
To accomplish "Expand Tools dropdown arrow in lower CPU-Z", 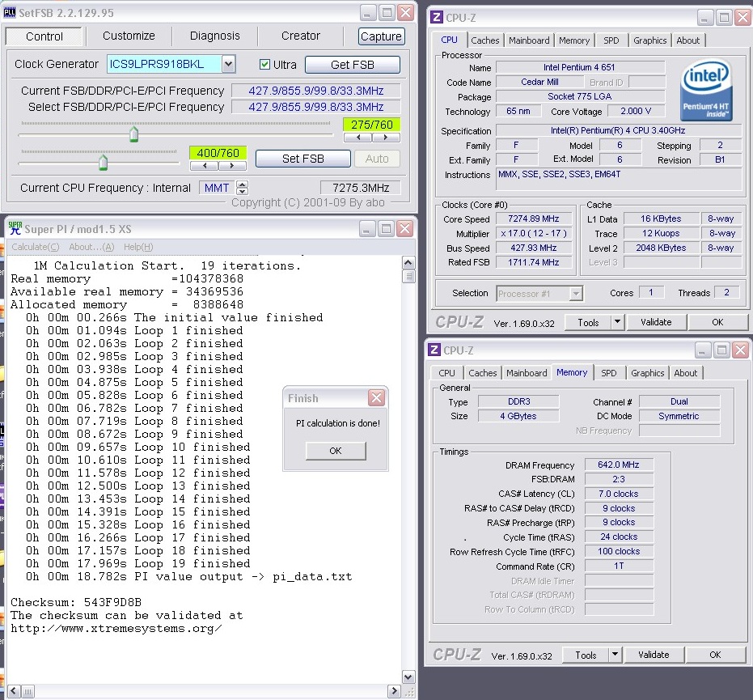I will (615, 655).
